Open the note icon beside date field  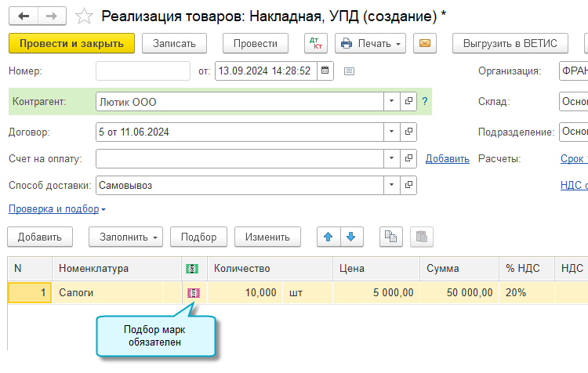349,71
